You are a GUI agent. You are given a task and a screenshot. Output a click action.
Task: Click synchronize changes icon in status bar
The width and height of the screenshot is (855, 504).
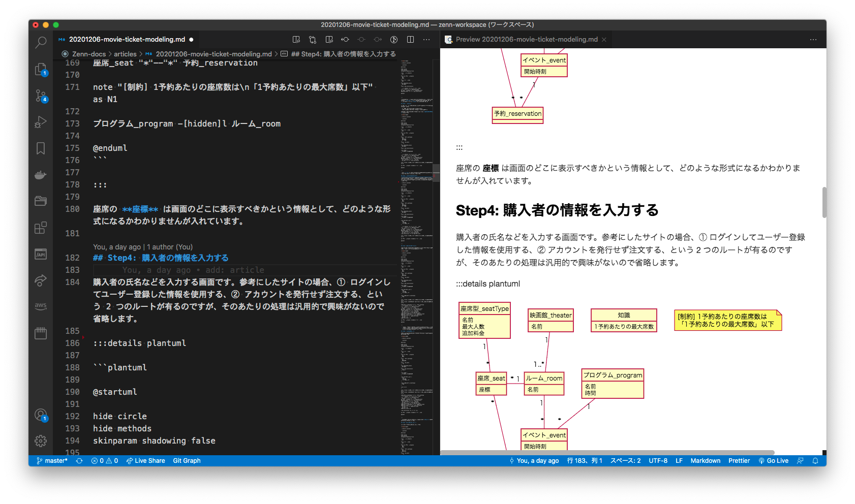[79, 461]
